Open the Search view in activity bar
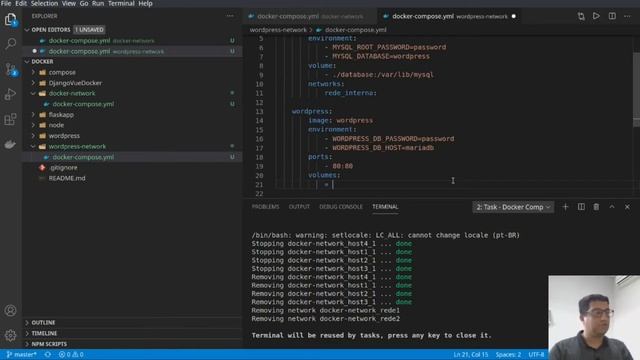640x360 pixels. (11, 43)
